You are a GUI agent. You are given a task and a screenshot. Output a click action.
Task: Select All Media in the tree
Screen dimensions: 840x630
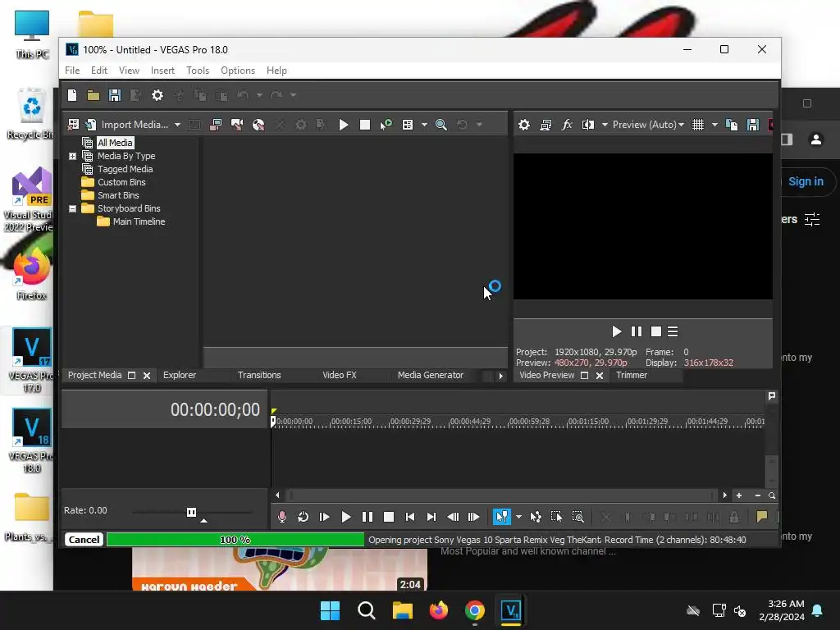115,143
